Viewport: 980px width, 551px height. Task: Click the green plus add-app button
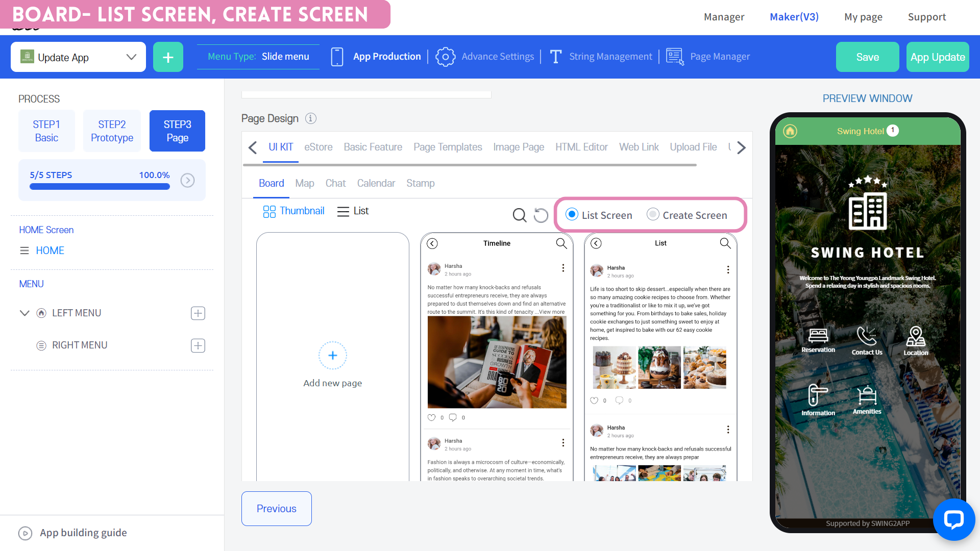click(x=168, y=57)
